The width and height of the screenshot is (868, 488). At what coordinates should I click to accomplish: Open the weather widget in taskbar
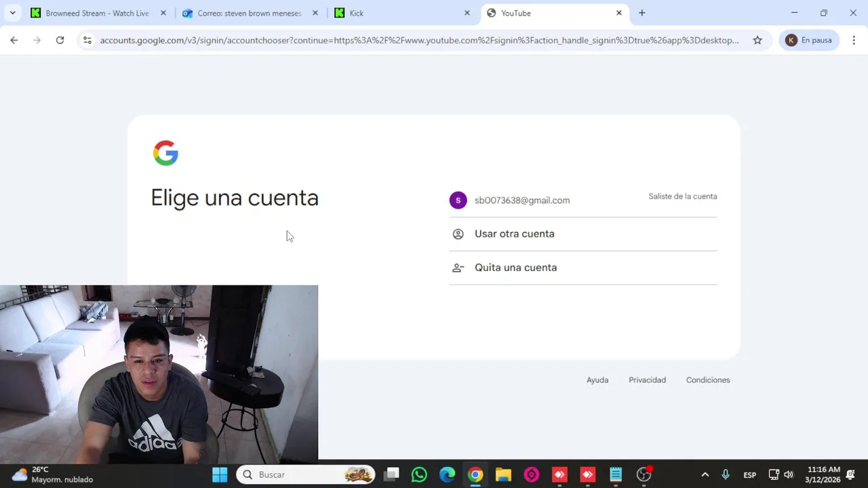pyautogui.click(x=52, y=474)
